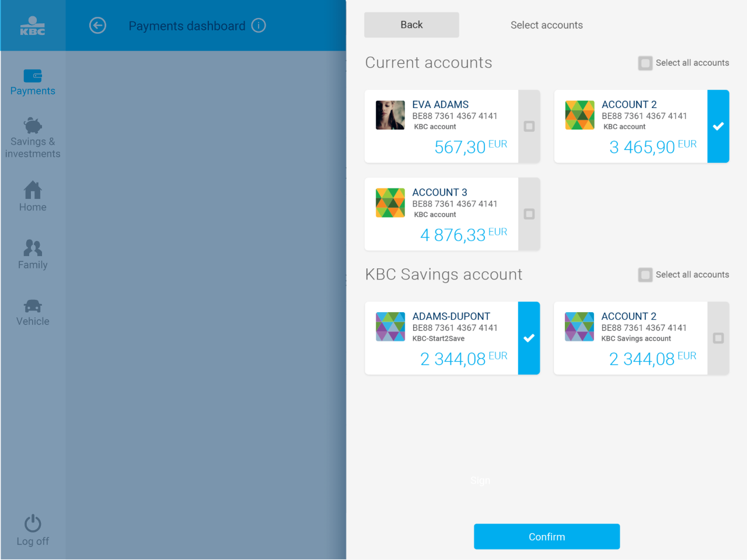
Task: Uncheck the Account 2 current account
Action: click(x=718, y=126)
